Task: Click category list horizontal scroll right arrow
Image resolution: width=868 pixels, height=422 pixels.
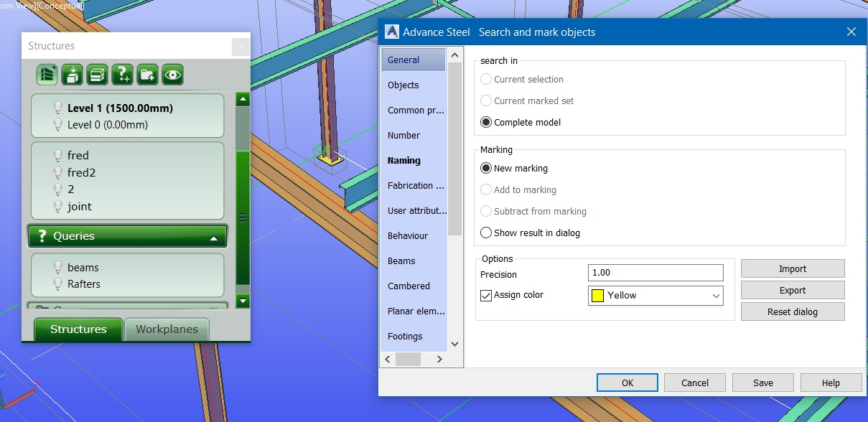Action: pos(441,359)
